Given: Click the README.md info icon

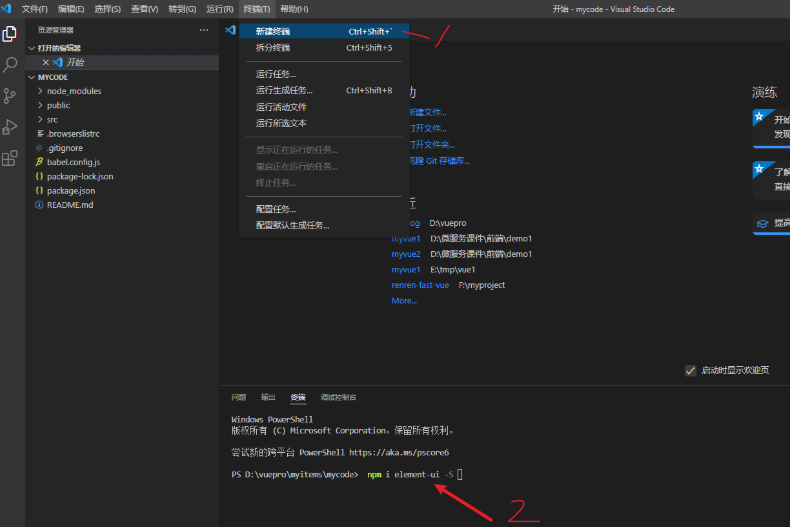Looking at the screenshot, I should (x=39, y=205).
